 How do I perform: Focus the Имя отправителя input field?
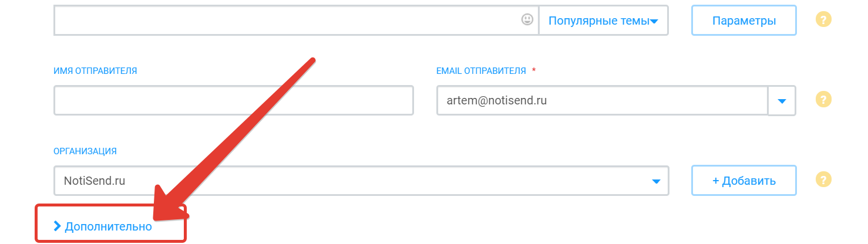(x=234, y=100)
